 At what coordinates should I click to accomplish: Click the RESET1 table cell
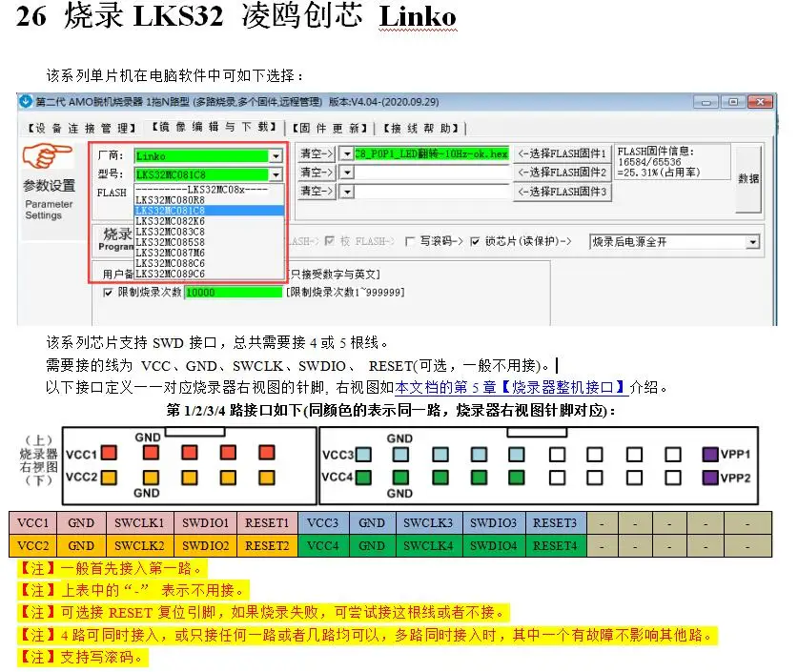(x=267, y=523)
